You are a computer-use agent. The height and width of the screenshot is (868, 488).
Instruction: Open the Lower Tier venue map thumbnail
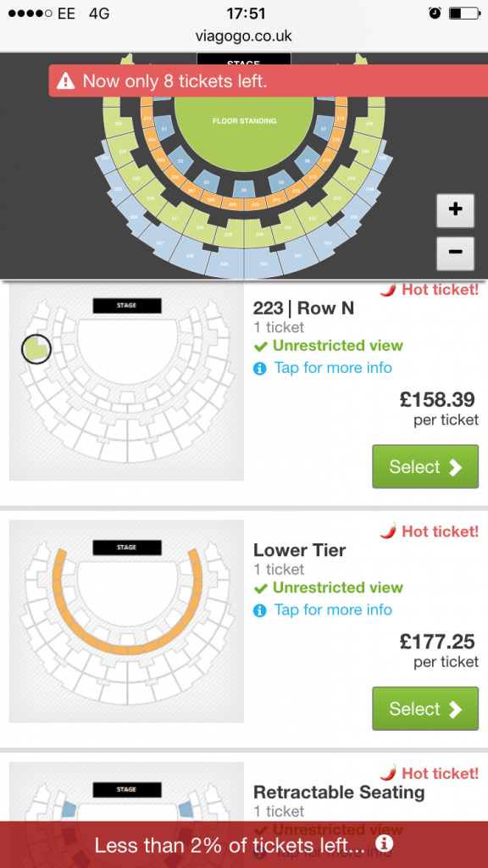point(127,621)
